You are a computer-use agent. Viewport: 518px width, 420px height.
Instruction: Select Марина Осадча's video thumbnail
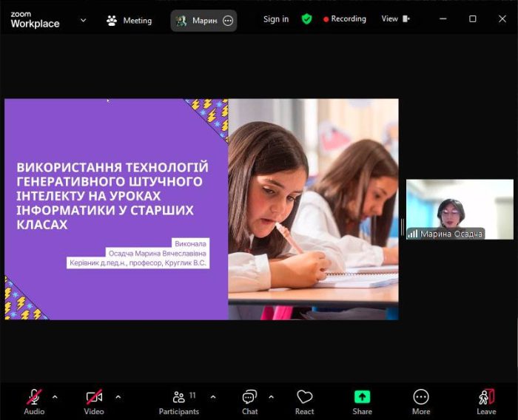point(460,209)
